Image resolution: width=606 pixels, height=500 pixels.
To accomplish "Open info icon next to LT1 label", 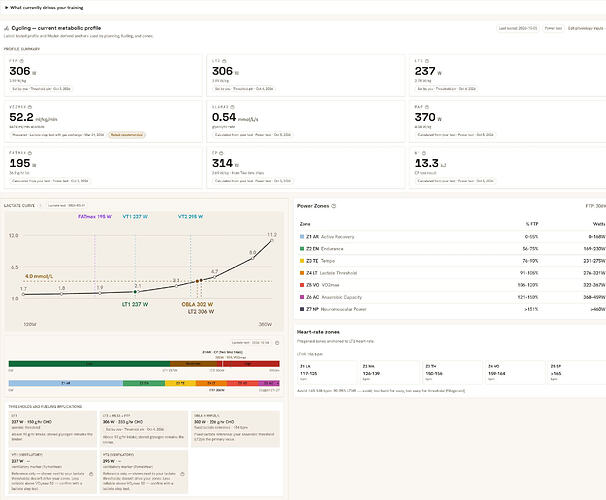I will 427,61.
